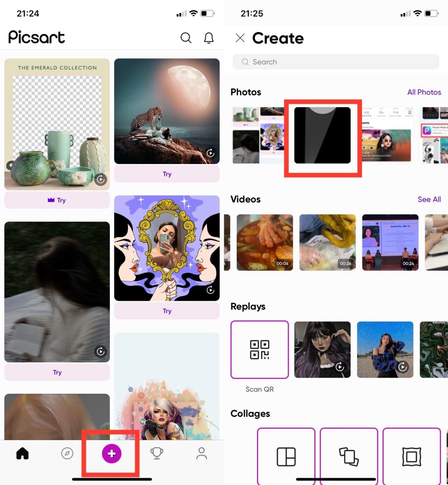
Task: Open All Photos link
Action: (424, 92)
